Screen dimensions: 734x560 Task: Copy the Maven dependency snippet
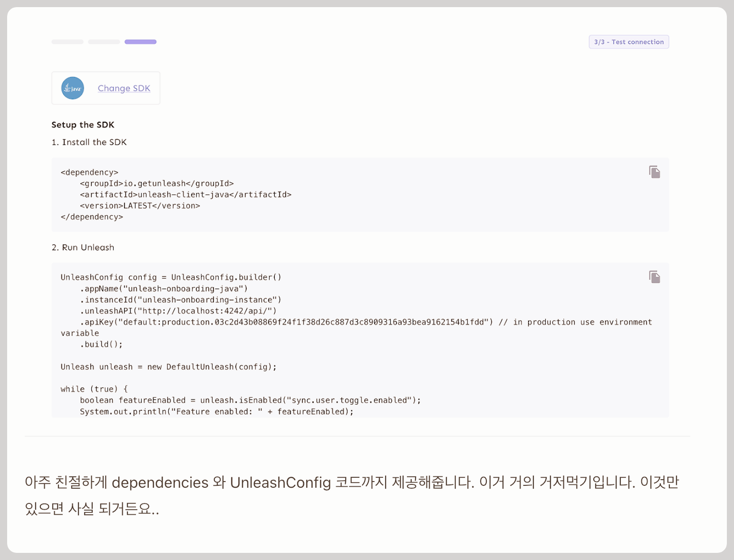point(655,172)
